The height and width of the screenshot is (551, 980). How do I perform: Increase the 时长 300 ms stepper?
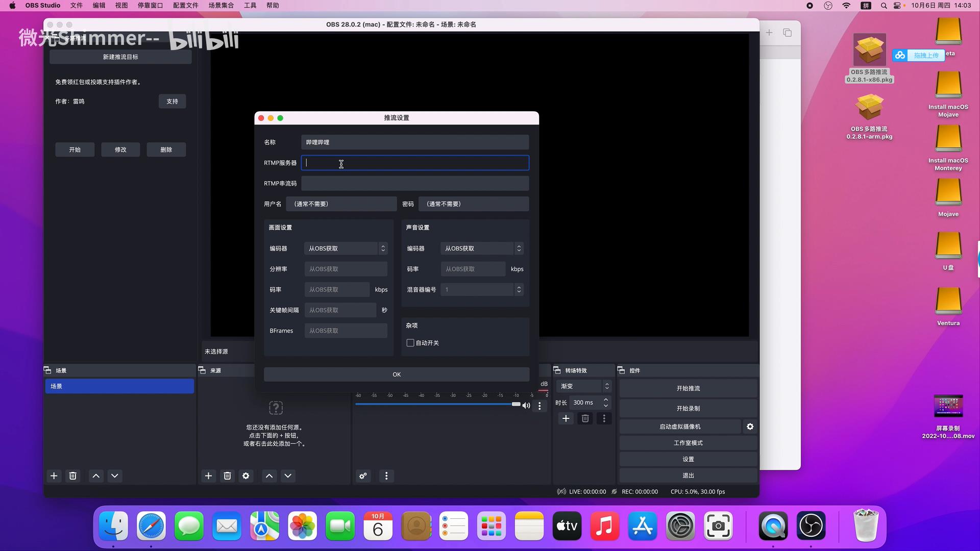tap(606, 399)
